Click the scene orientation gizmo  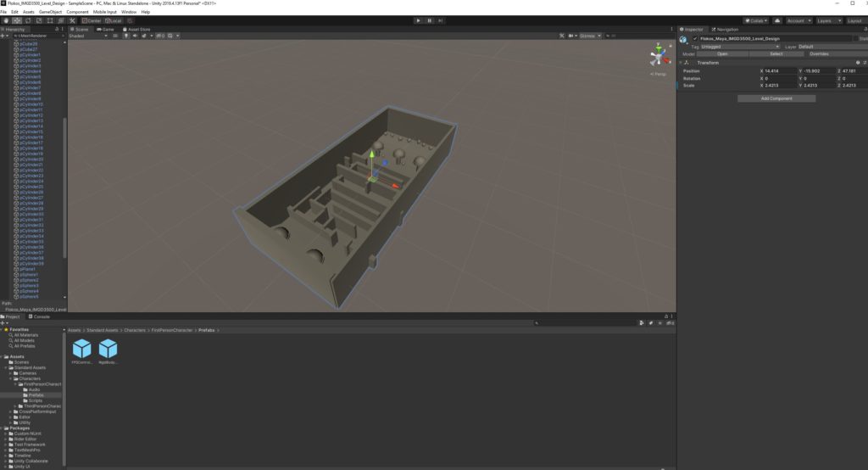658,57
